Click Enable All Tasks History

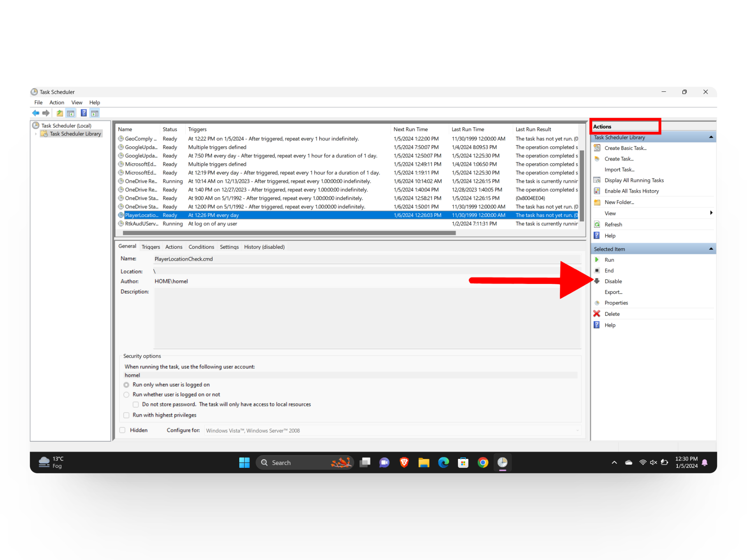point(631,191)
